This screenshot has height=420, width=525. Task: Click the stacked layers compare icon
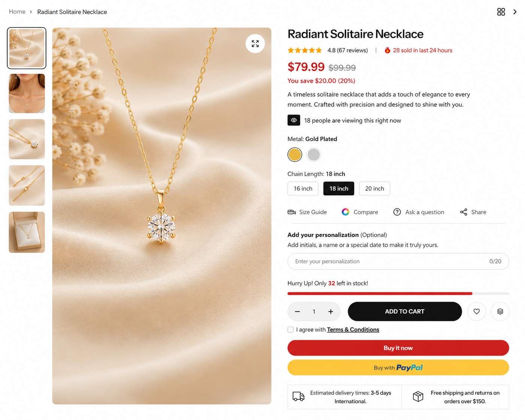click(500, 311)
